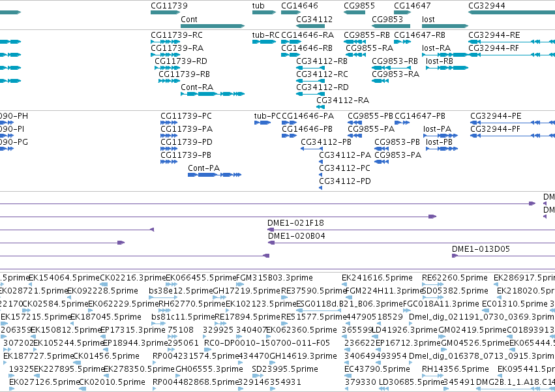Select the tub gene arrow

pyautogui.click(x=264, y=12)
